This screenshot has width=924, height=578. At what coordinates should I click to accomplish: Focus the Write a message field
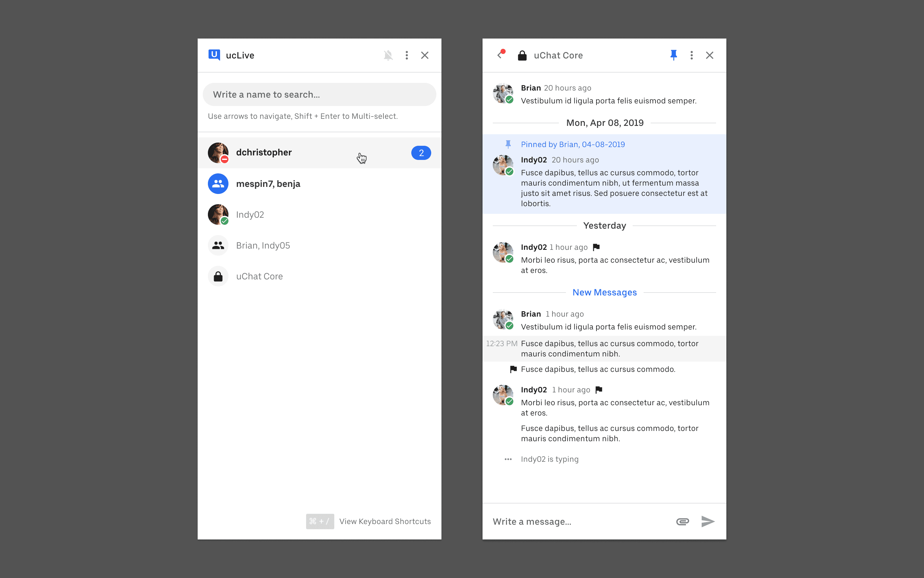[x=578, y=522]
